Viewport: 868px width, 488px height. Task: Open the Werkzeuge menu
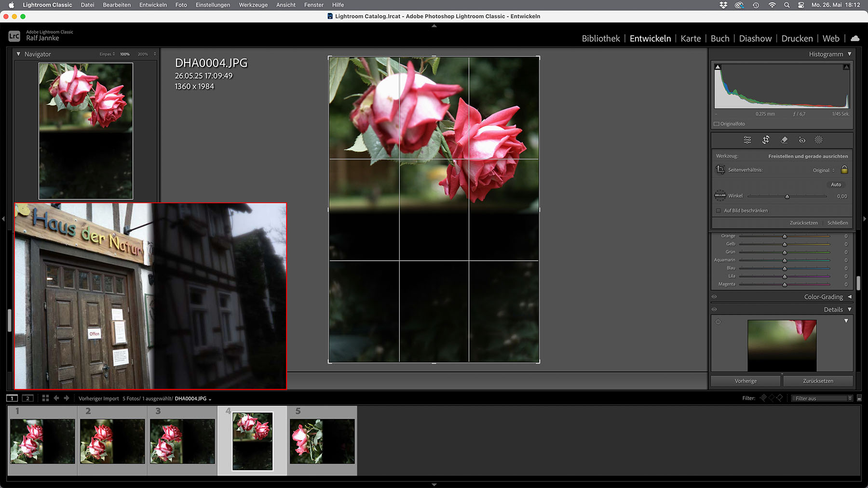253,5
